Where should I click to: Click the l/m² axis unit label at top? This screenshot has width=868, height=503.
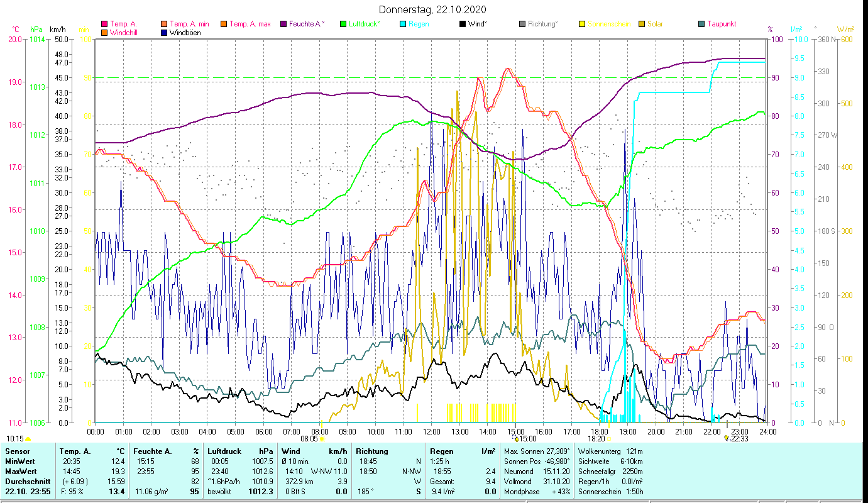796,30
